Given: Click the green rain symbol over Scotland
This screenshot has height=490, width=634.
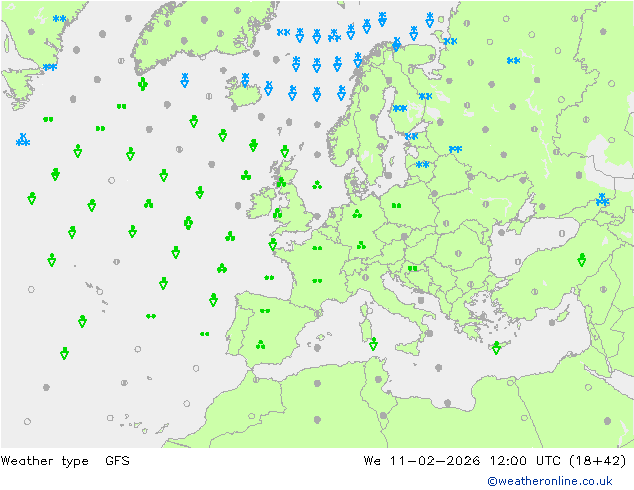Looking at the screenshot, I should pyautogui.click(x=281, y=182).
